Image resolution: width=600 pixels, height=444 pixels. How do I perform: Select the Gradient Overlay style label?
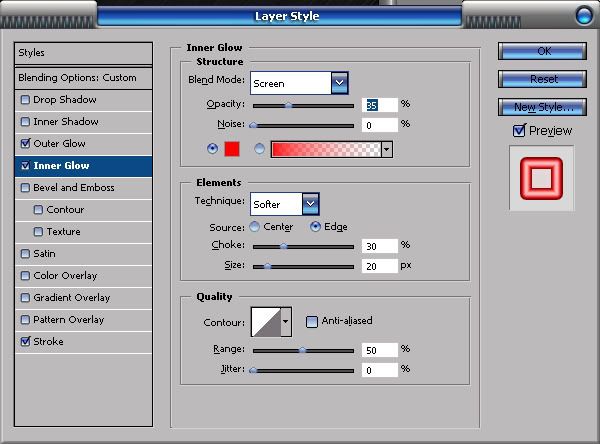[x=72, y=298]
